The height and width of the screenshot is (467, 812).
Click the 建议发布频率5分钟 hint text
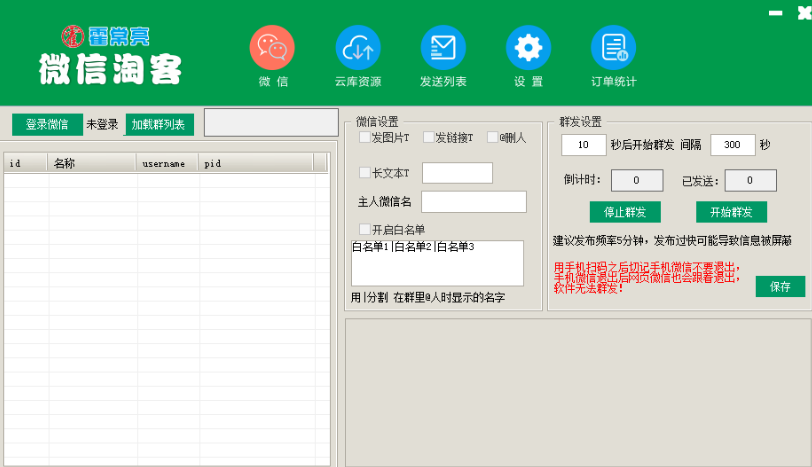672,241
